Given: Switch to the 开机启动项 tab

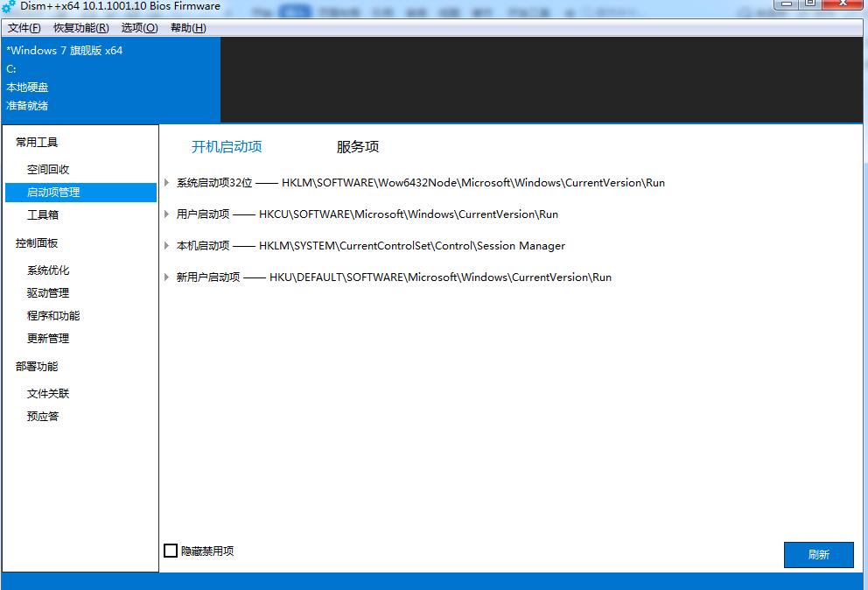Looking at the screenshot, I should pyautogui.click(x=227, y=147).
